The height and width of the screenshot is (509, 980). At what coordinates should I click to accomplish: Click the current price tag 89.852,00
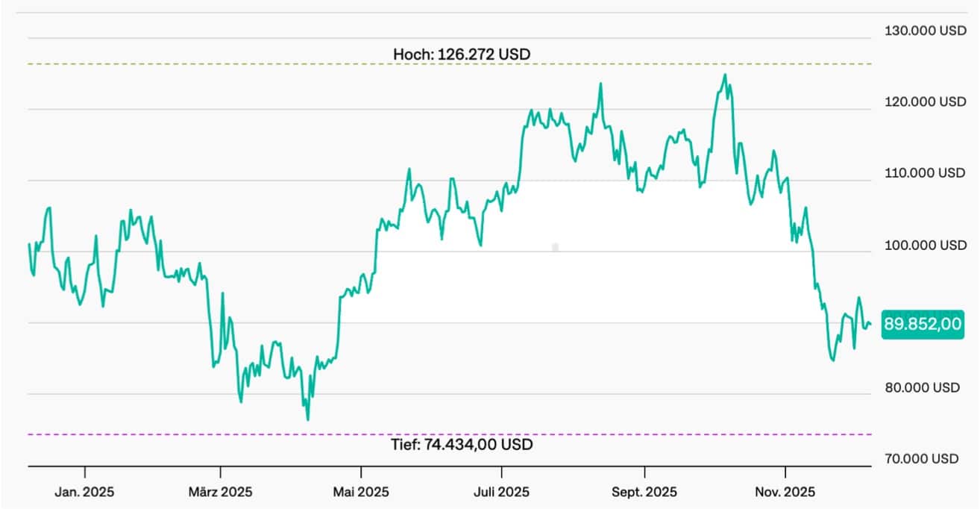click(922, 324)
